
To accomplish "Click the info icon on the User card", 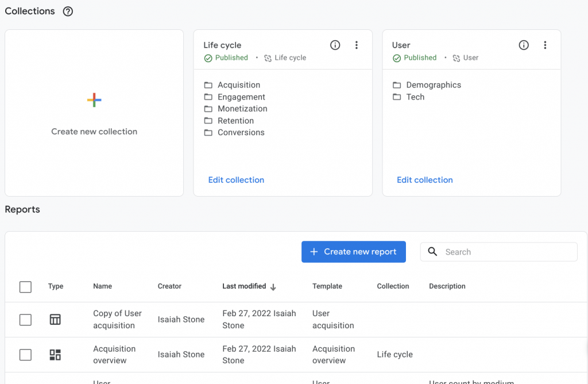I will 523,45.
